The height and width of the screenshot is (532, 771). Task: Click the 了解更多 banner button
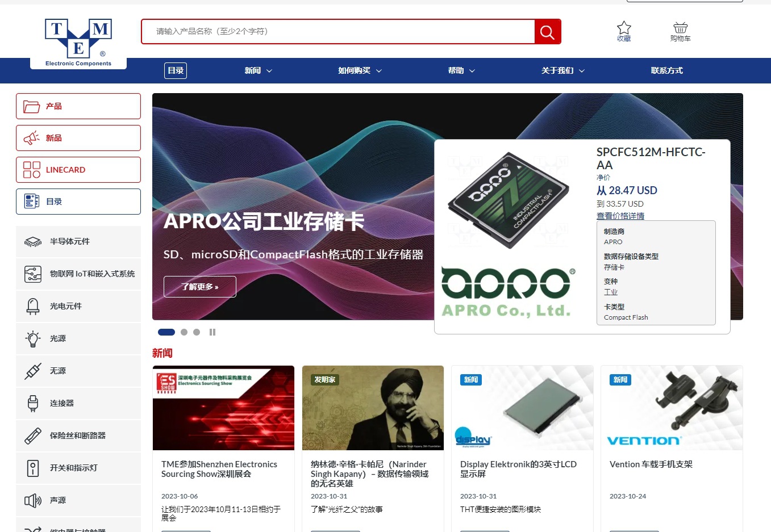pos(200,287)
